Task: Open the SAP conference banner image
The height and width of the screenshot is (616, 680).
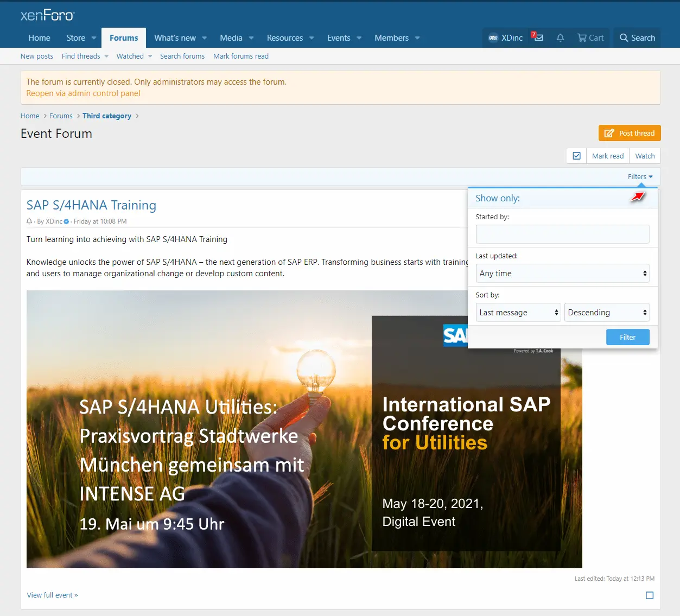Action: pos(304,429)
